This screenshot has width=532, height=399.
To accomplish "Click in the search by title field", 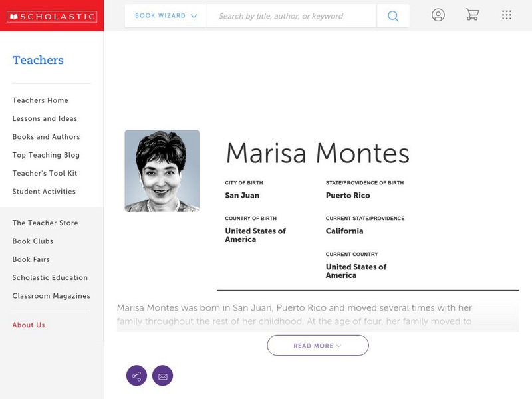I will click(291, 16).
